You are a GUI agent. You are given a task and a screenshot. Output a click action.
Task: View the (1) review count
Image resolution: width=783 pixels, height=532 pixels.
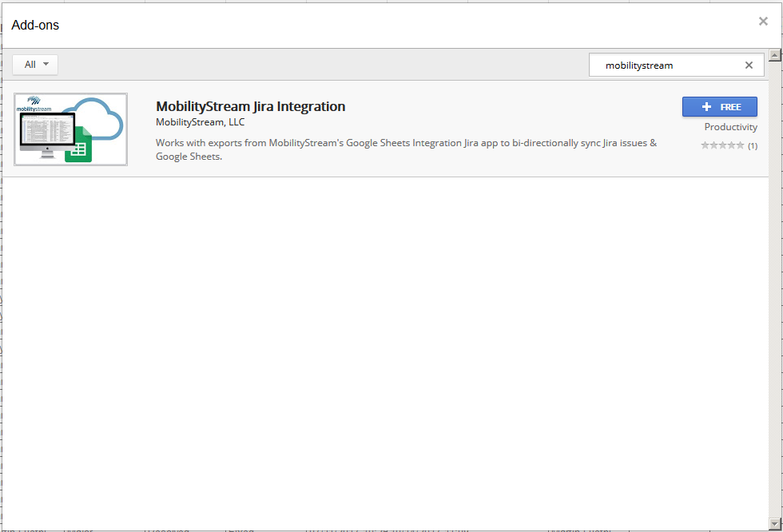point(753,145)
